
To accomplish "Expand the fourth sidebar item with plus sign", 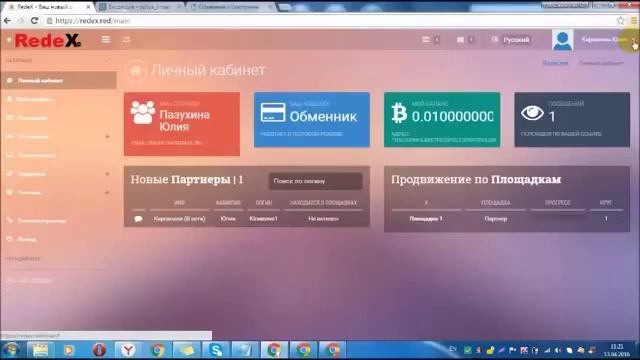I will 58,136.
